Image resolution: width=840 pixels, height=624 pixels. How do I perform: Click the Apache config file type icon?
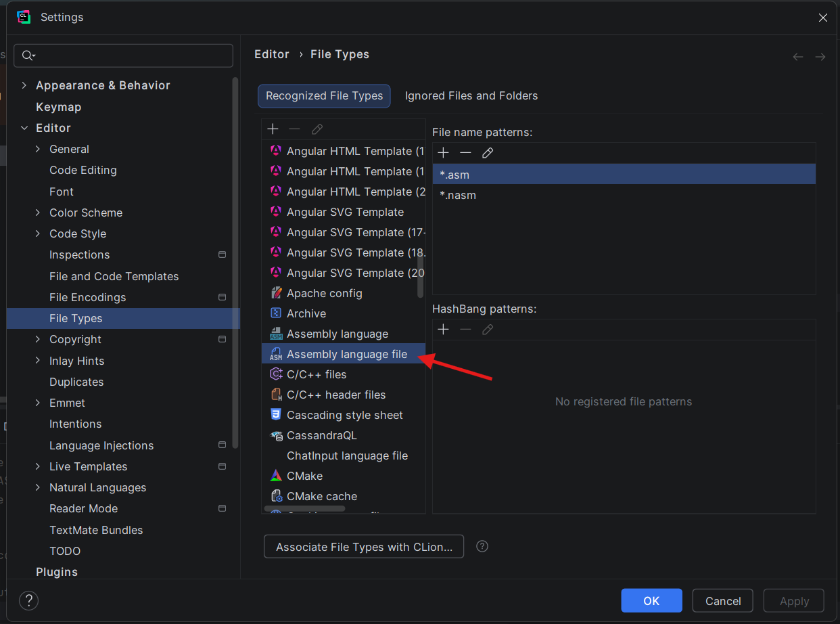pyautogui.click(x=276, y=293)
